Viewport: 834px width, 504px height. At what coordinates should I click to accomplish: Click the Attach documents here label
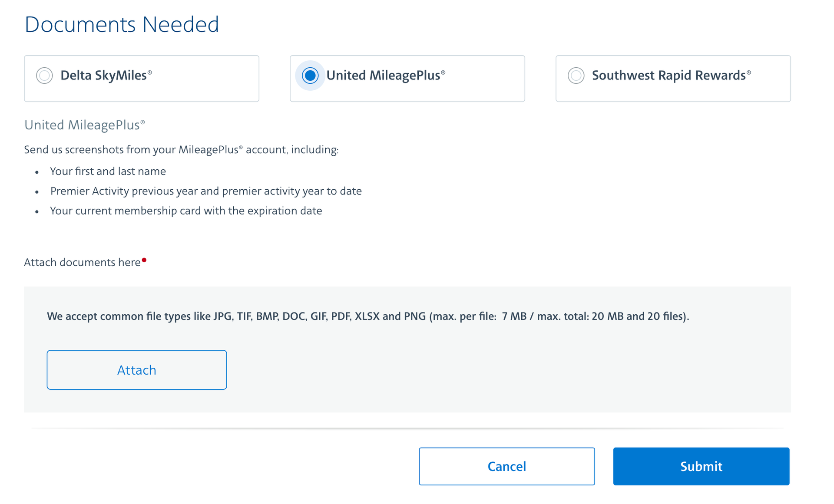(82, 263)
